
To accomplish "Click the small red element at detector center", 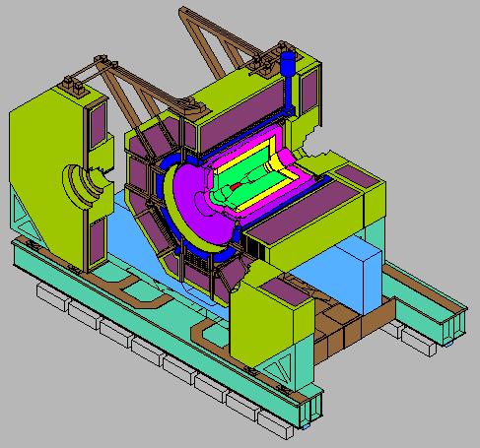I will [236, 186].
